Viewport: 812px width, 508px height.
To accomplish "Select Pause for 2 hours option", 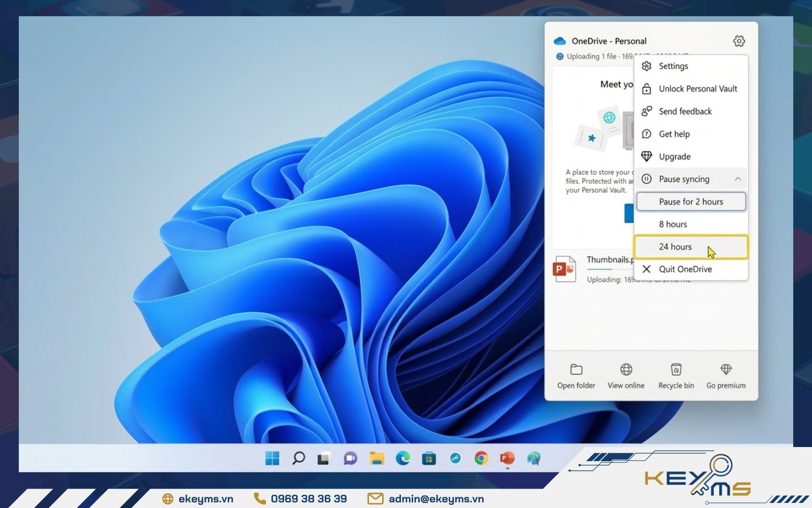I will pos(691,202).
